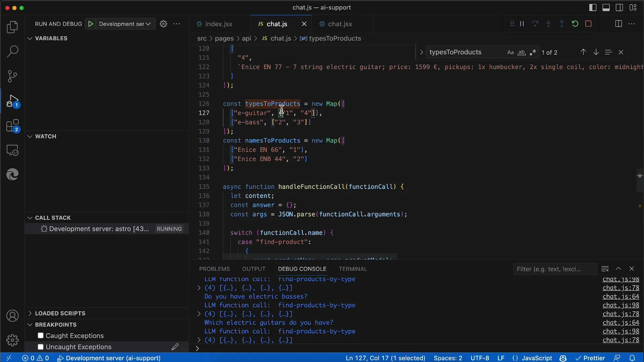The height and width of the screenshot is (362, 644).
Task: Switch to the chat.jsx tab
Action: (x=340, y=24)
